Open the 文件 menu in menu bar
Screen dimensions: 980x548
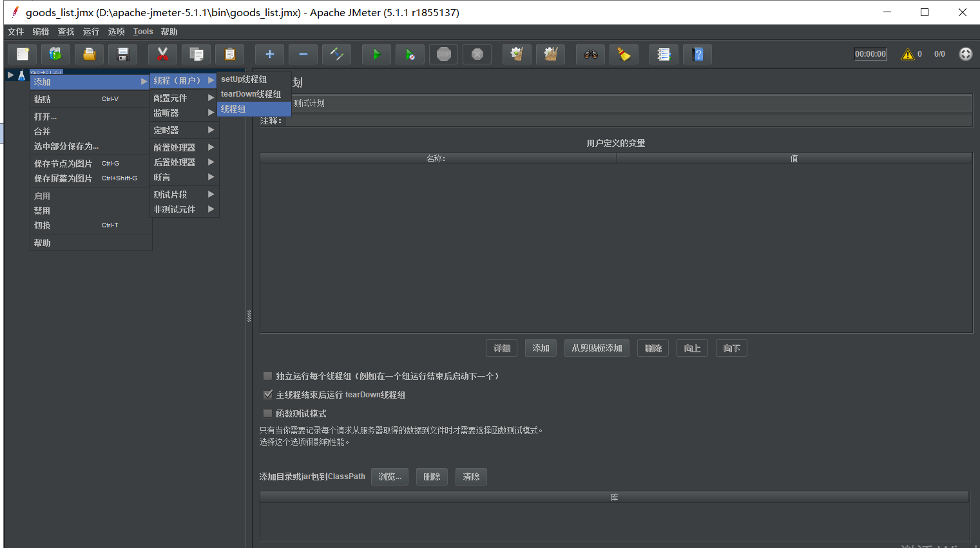pos(16,32)
